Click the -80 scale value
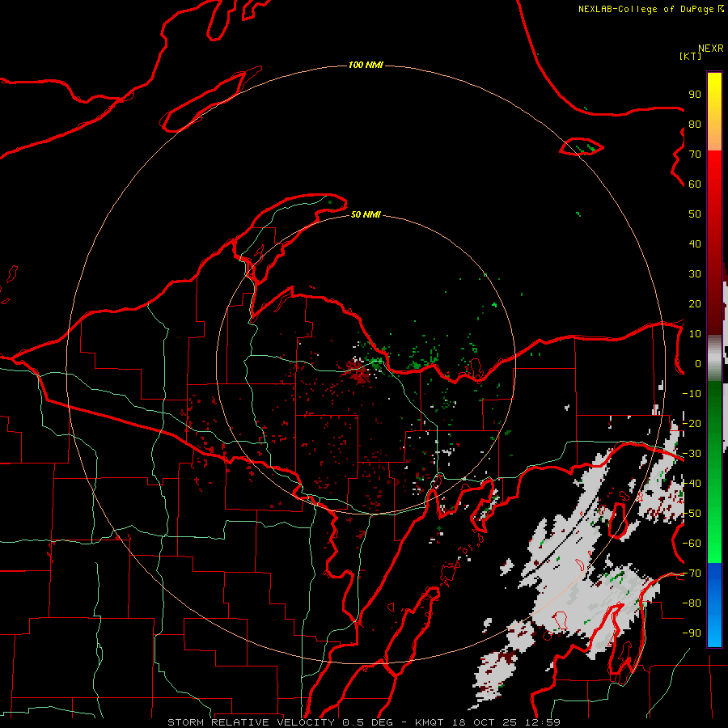This screenshot has height=728, width=728. pyautogui.click(x=692, y=603)
